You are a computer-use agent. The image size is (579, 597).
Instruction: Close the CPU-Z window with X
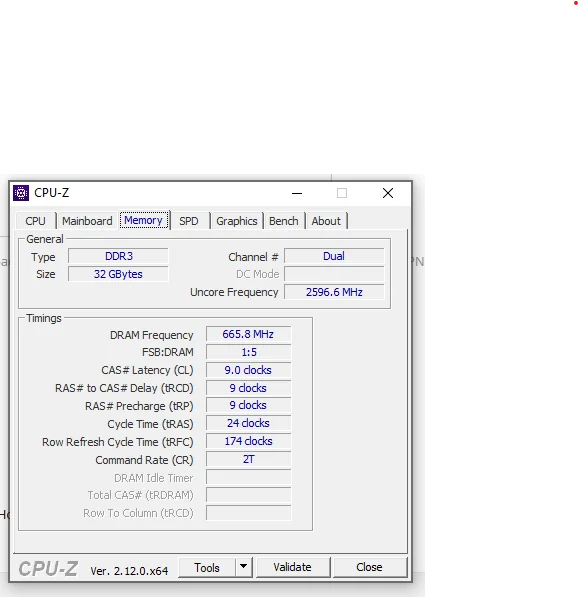click(388, 193)
